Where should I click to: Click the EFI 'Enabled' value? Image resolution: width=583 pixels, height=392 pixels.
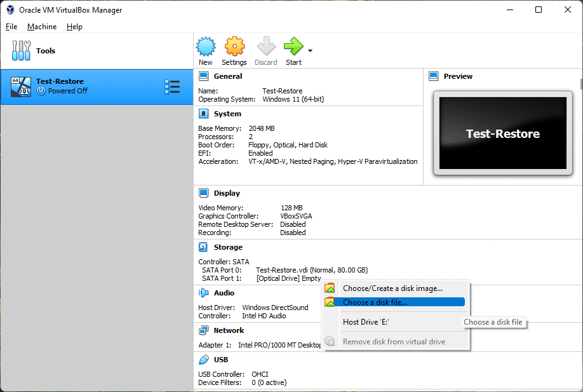click(x=260, y=153)
